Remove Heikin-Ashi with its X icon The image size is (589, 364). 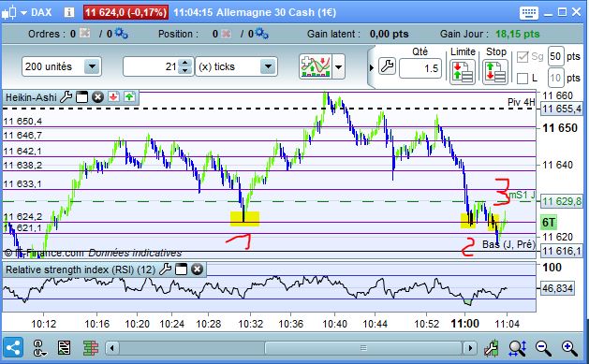(98, 97)
